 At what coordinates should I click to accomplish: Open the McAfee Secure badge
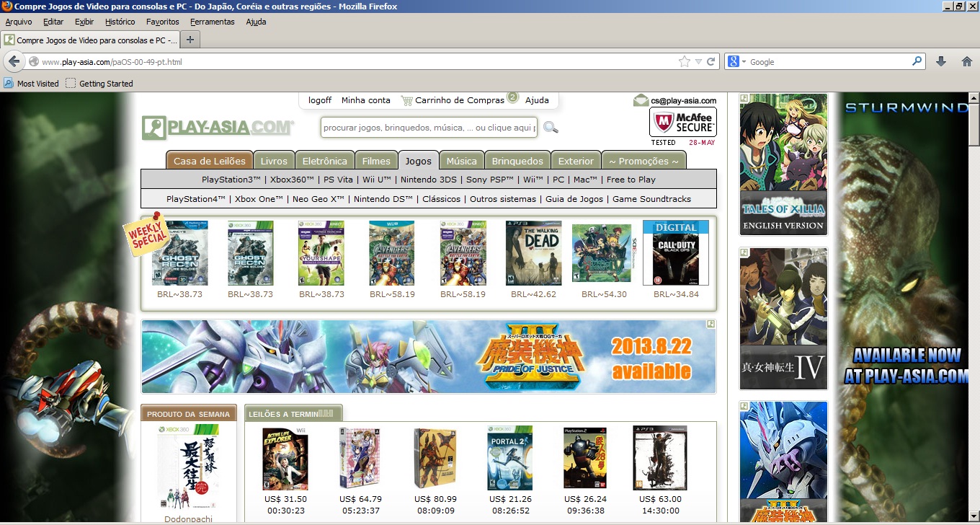pos(682,123)
